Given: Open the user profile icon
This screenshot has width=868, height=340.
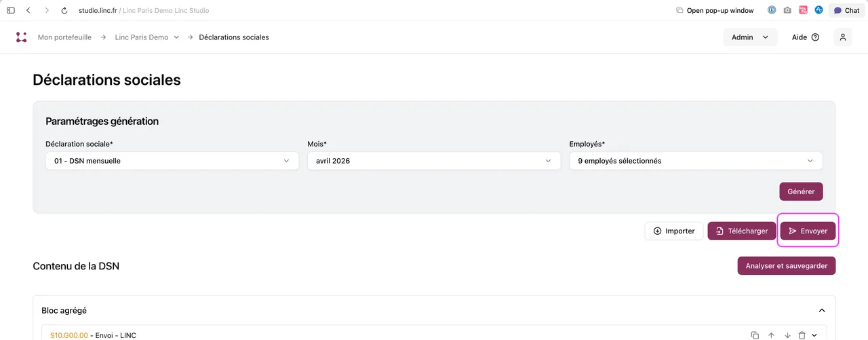Looking at the screenshot, I should [843, 37].
